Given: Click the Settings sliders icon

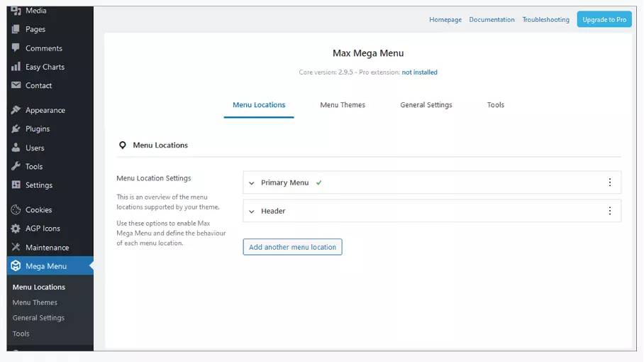Looking at the screenshot, I should coord(16,185).
